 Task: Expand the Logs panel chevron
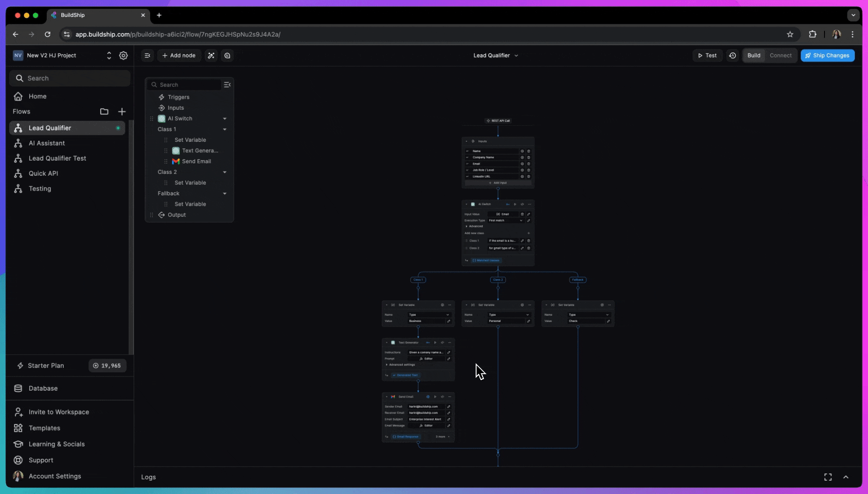pyautogui.click(x=846, y=477)
